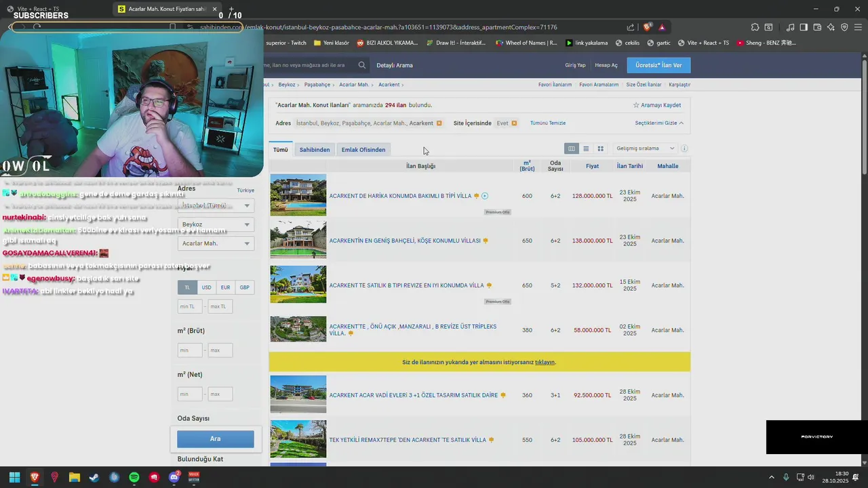Remove the Acarkent address filter tag

tap(439, 123)
